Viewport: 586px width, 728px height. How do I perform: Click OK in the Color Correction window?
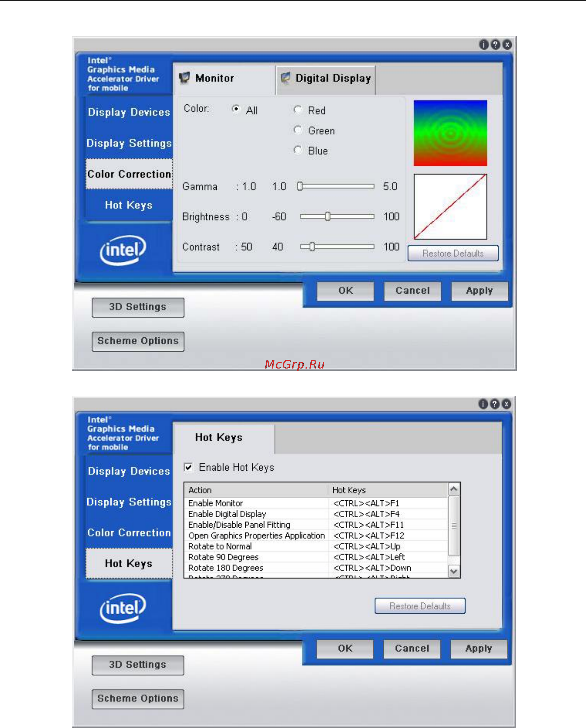pyautogui.click(x=345, y=291)
